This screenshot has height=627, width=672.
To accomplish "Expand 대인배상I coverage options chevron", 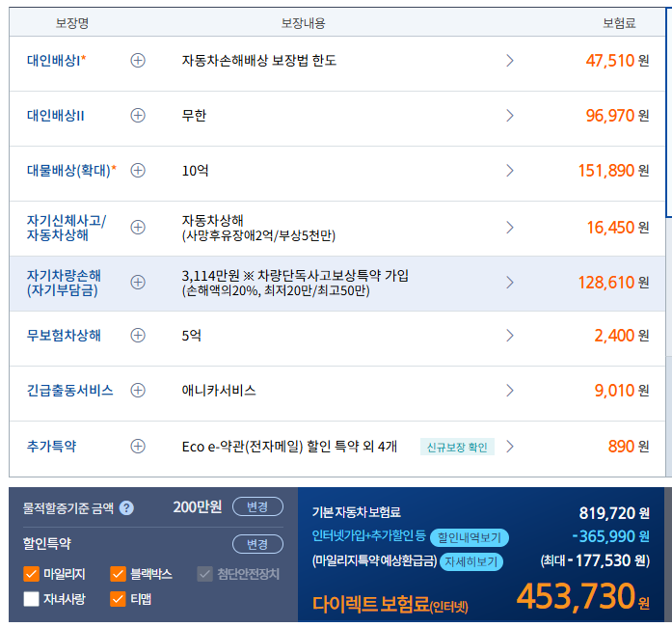I will point(510,61).
